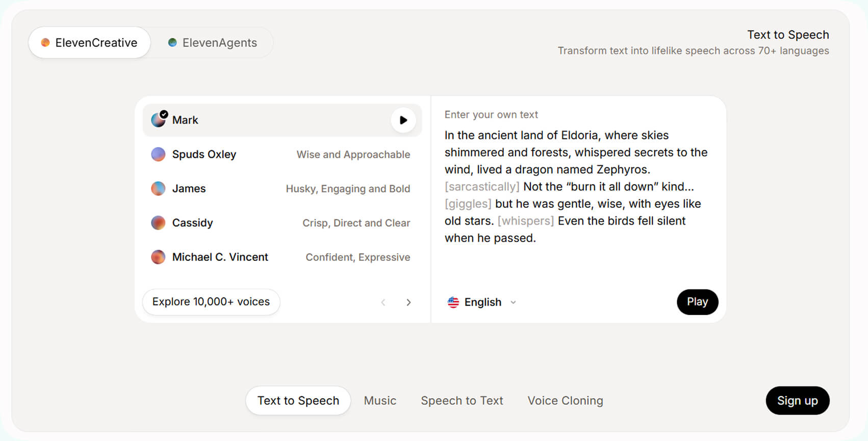Click the ElevenAgents green orb icon

173,42
